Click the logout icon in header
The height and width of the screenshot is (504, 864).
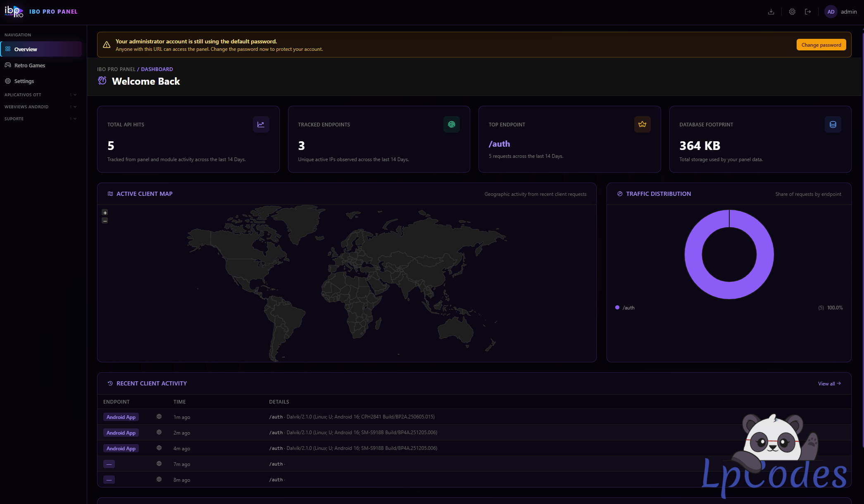808,12
